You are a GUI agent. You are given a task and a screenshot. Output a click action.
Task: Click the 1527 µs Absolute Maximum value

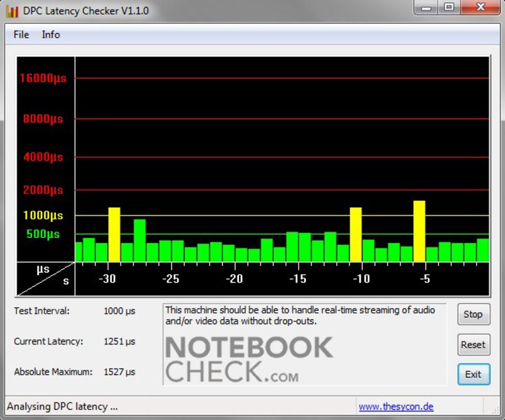[119, 372]
